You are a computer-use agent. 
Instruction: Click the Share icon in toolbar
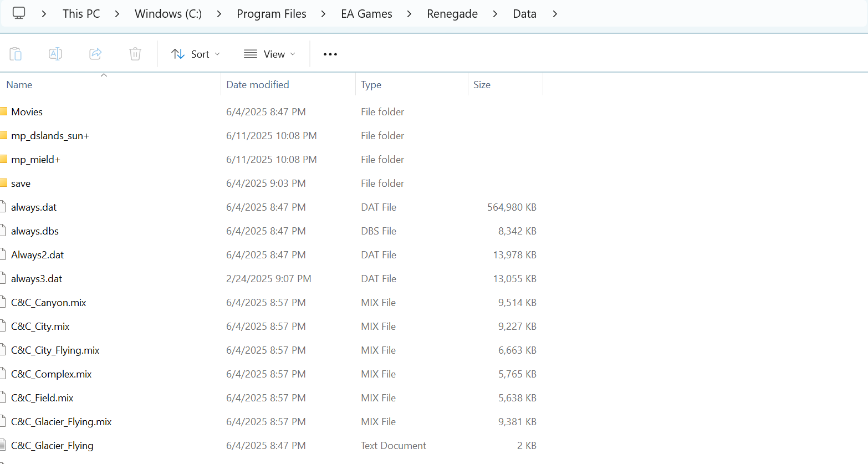click(95, 54)
